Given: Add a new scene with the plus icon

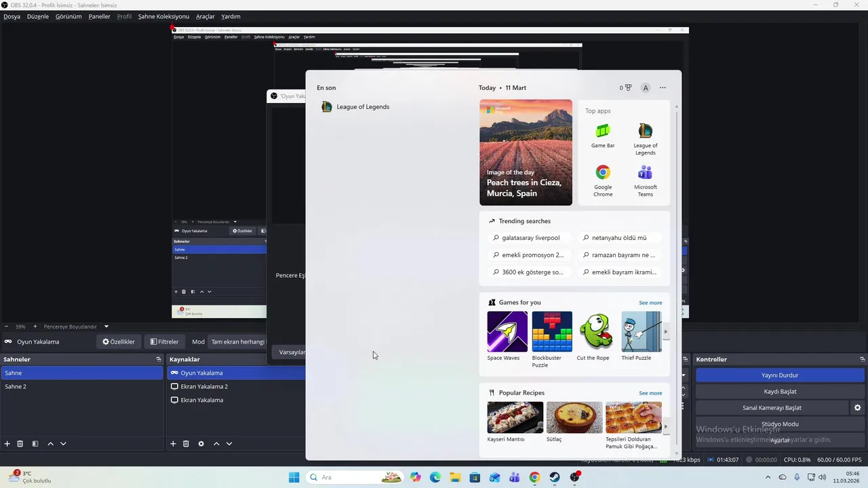Looking at the screenshot, I should pos(7,444).
